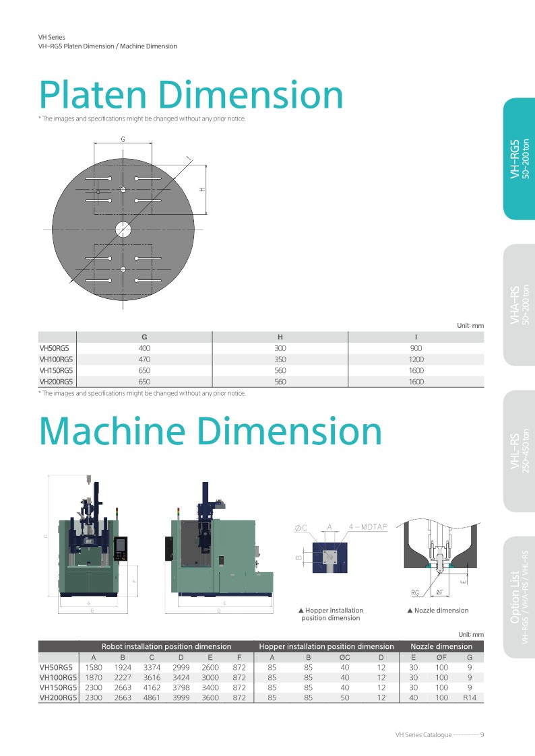Click the center hole of platen diagram

tap(123, 230)
